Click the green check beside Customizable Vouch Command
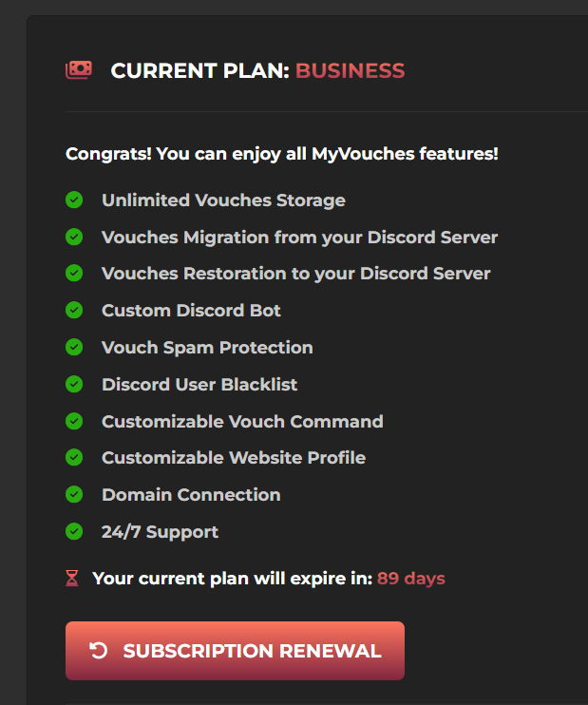 tap(74, 421)
